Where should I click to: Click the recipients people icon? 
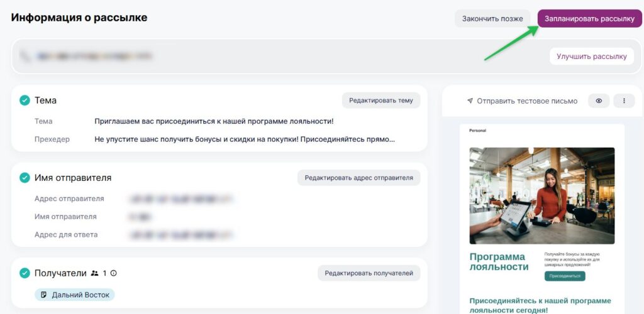(94, 273)
